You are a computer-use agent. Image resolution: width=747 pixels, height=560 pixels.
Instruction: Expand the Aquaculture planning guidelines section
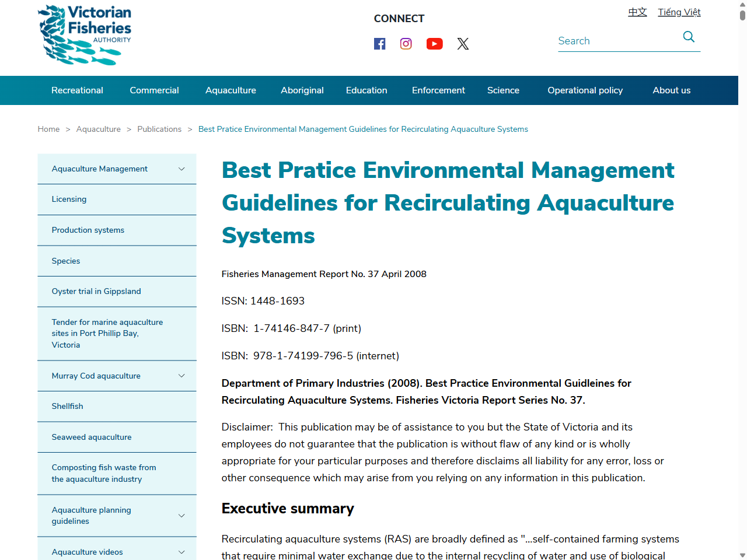click(x=181, y=516)
